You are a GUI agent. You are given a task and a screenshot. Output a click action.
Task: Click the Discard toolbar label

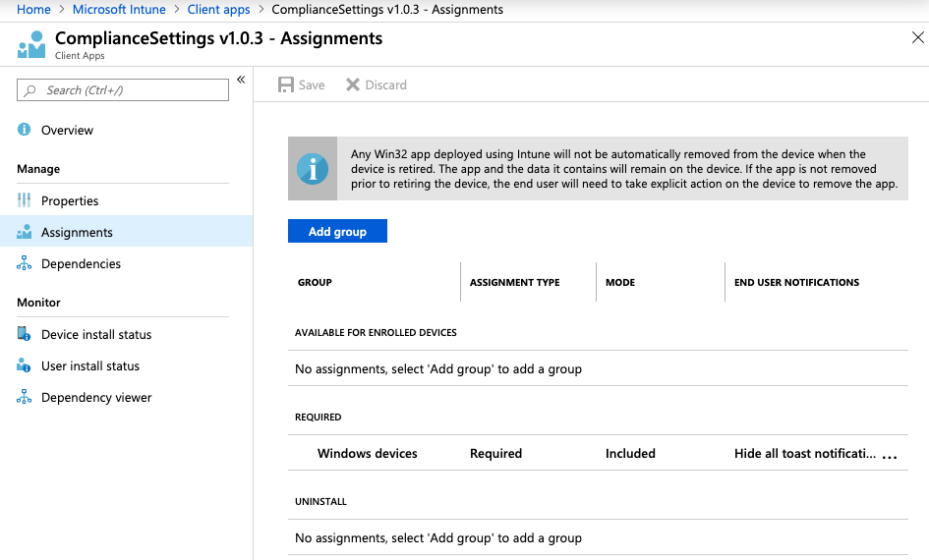click(385, 85)
